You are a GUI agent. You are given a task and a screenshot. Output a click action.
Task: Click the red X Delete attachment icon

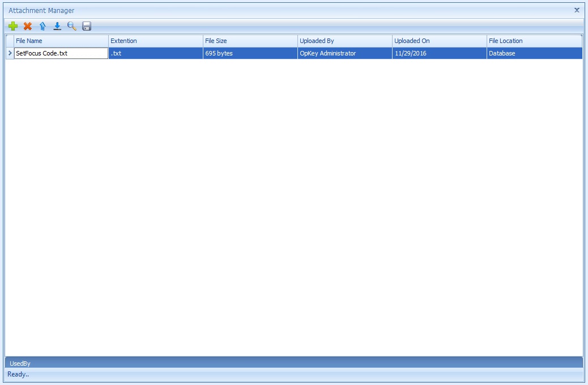tap(28, 26)
